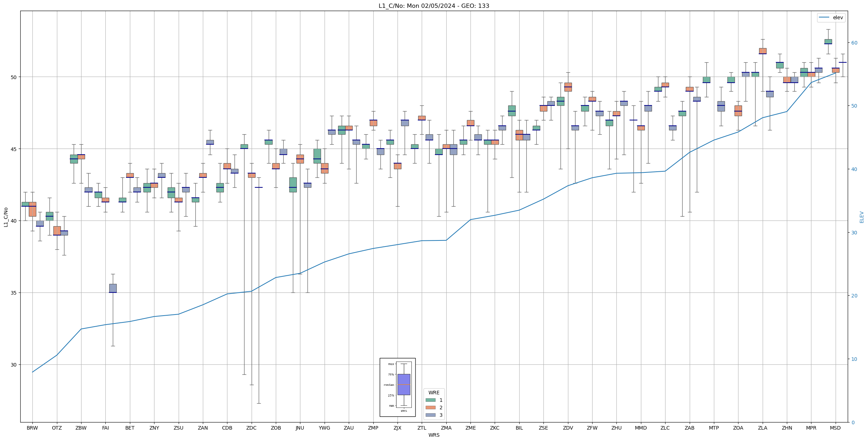Click the ZKC station label
Screen dimensions: 868x441
click(x=495, y=428)
